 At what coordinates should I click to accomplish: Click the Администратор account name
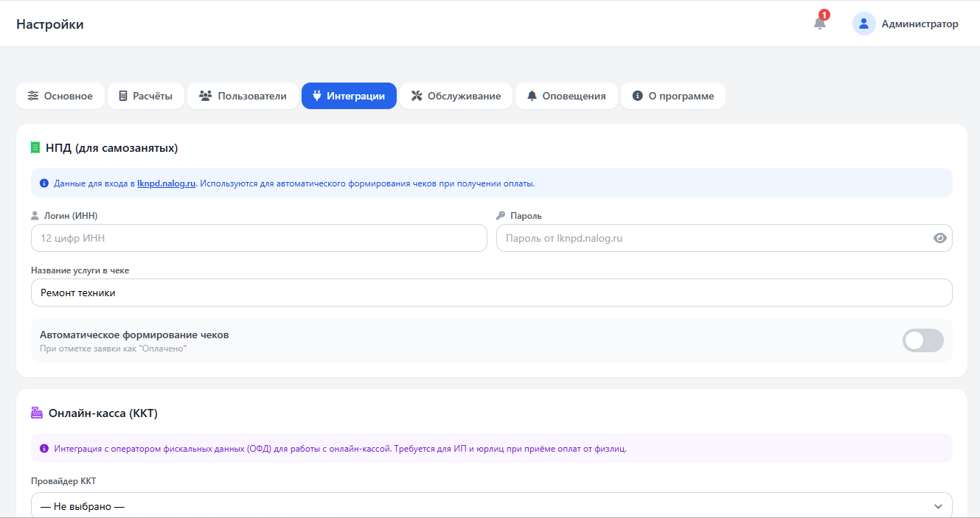pyautogui.click(x=920, y=24)
